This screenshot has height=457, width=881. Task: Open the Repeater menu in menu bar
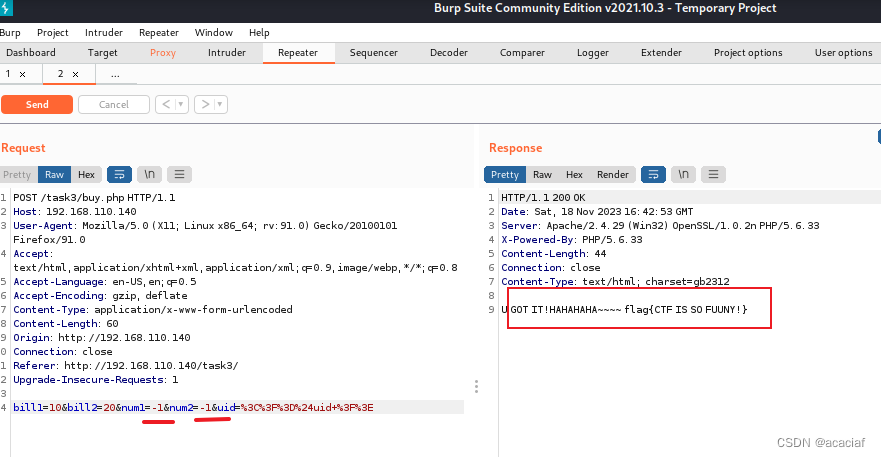pos(158,33)
